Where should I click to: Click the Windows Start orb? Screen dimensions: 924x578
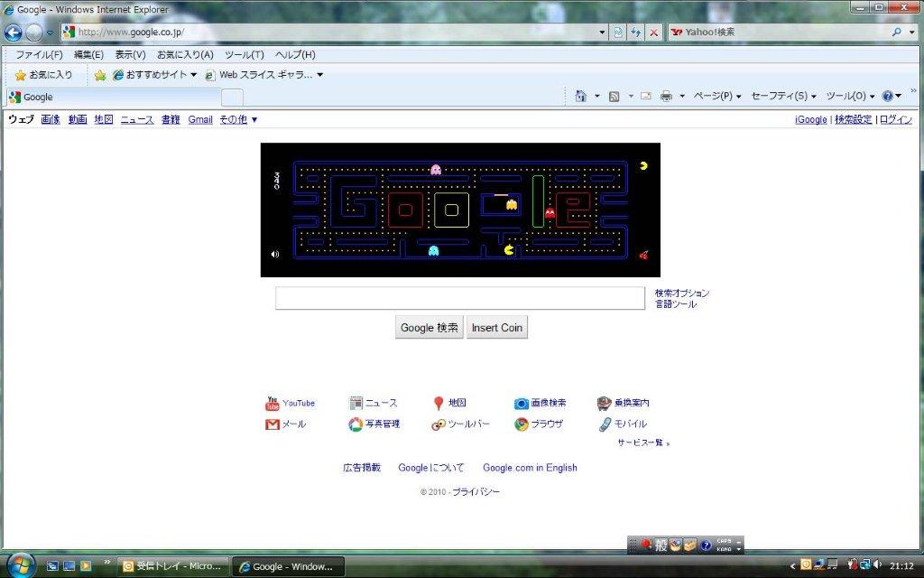click(x=21, y=565)
